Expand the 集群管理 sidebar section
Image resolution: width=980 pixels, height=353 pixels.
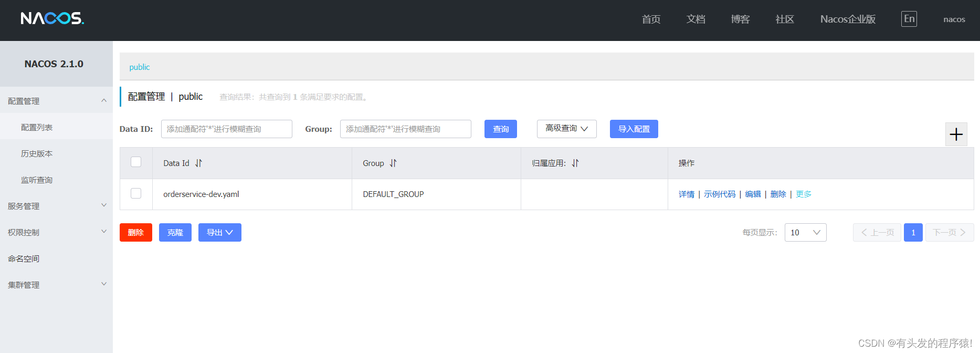(x=56, y=285)
